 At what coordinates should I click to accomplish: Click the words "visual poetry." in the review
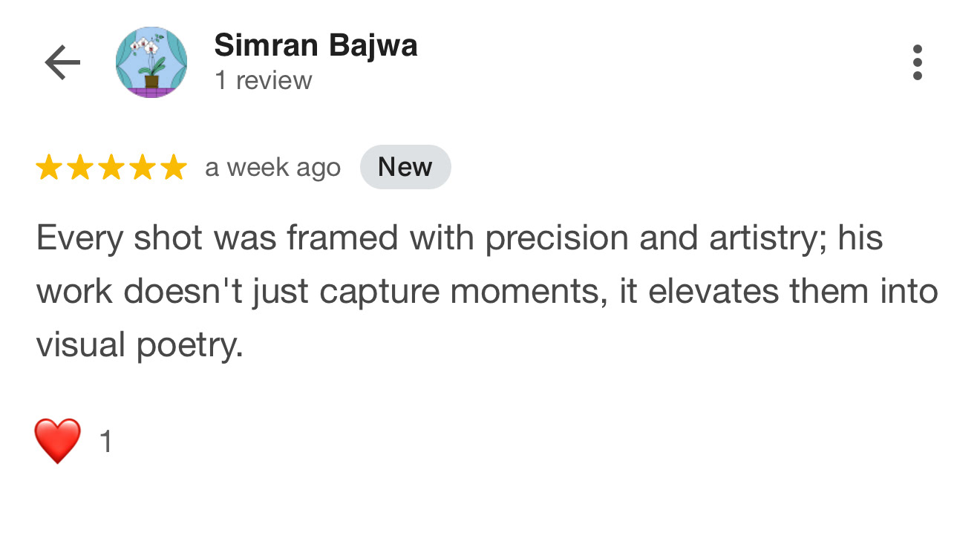140,345
